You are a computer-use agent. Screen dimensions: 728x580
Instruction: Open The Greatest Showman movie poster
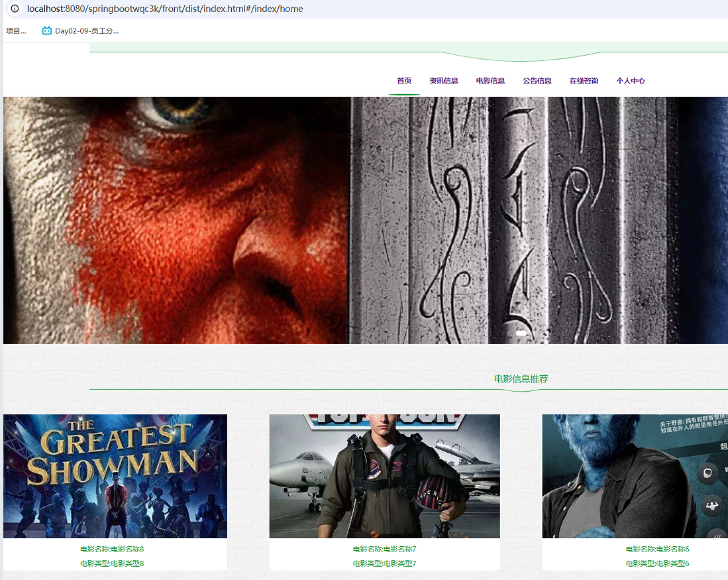[x=115, y=476]
